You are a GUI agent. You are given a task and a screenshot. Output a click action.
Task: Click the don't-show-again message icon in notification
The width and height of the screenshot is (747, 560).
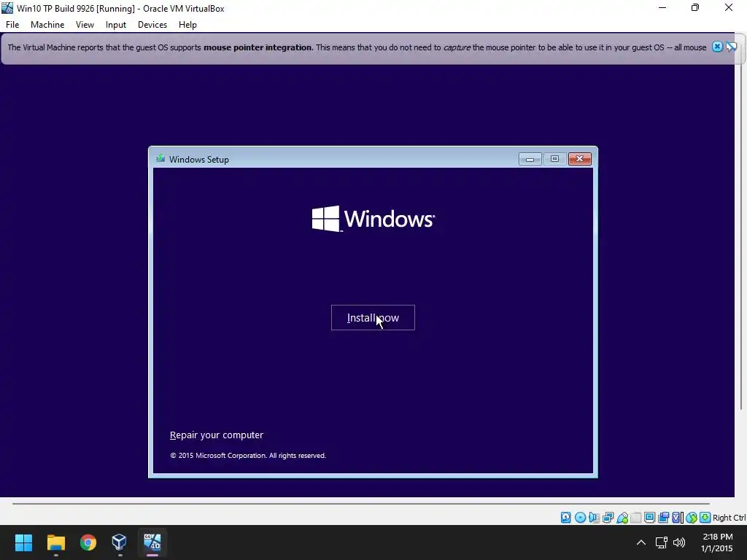click(x=731, y=47)
